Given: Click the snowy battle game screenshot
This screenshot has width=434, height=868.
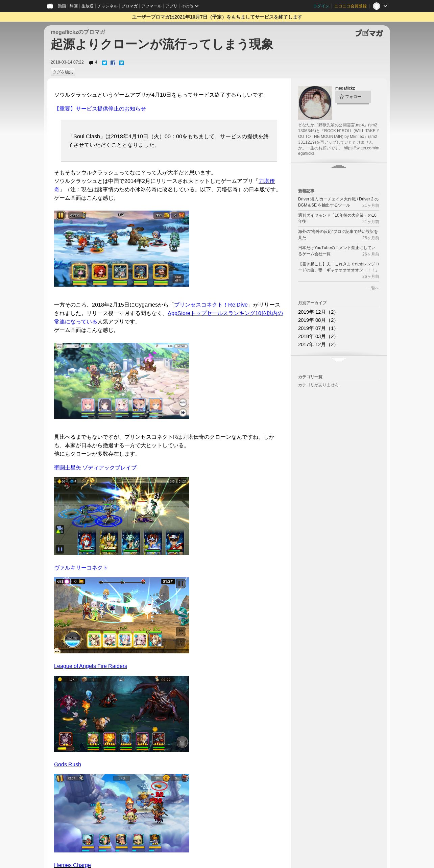Looking at the screenshot, I should (x=122, y=248).
